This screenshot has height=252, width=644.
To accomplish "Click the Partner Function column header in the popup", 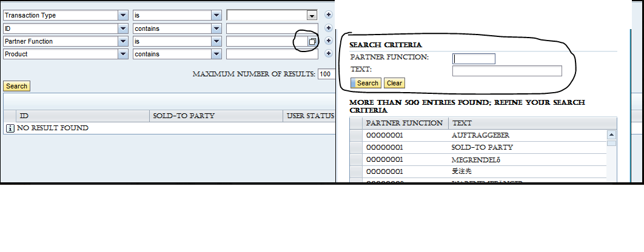I will click(405, 123).
